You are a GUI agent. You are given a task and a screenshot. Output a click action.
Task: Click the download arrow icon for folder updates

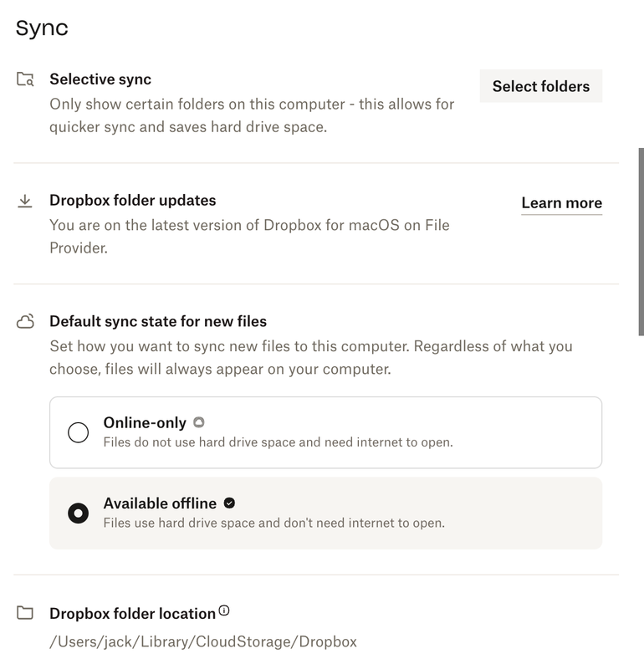(25, 201)
